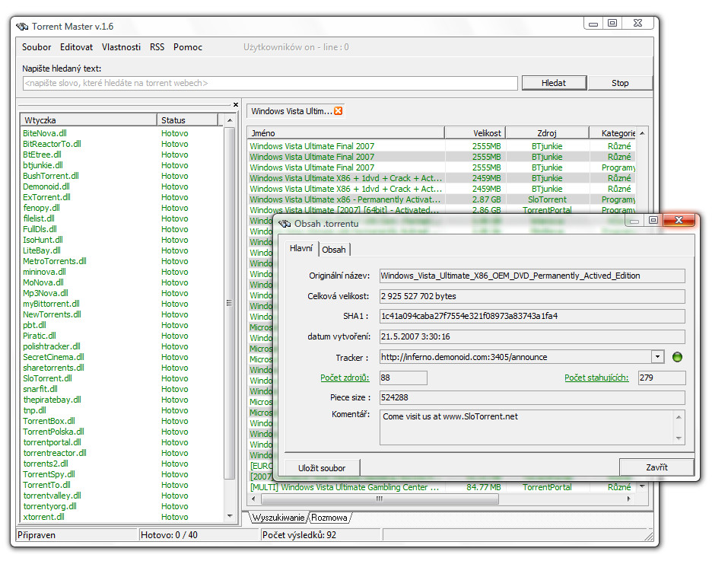This screenshot has width=728, height=561.
Task: Focus the search text input field
Action: 270,83
